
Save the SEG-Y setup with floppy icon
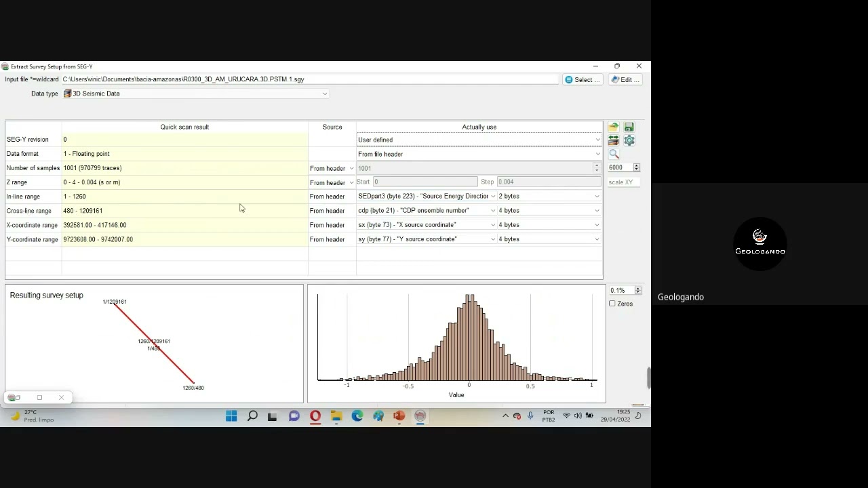[629, 127]
